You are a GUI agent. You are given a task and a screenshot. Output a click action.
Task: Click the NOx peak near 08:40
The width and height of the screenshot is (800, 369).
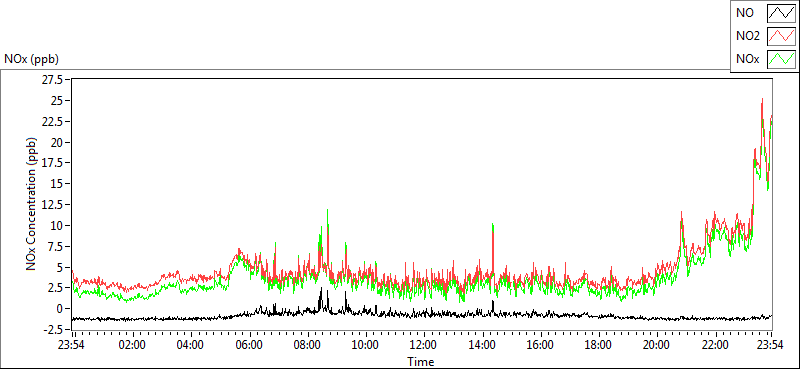coord(328,210)
